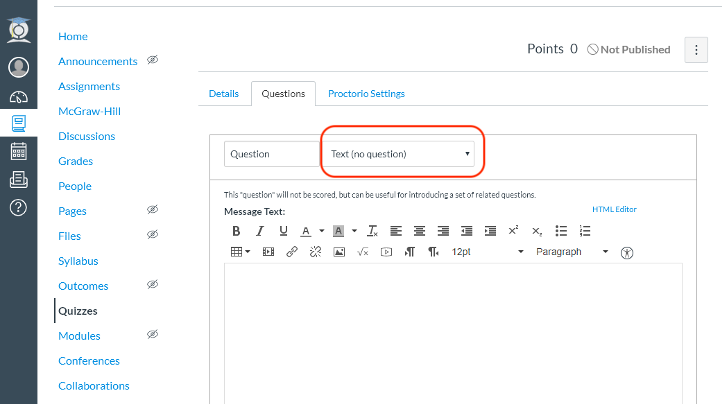Underline the selected text

[283, 231]
